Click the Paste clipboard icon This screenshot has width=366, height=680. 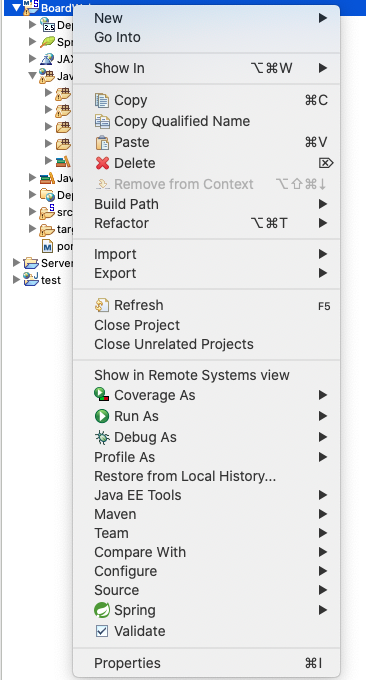tap(102, 142)
